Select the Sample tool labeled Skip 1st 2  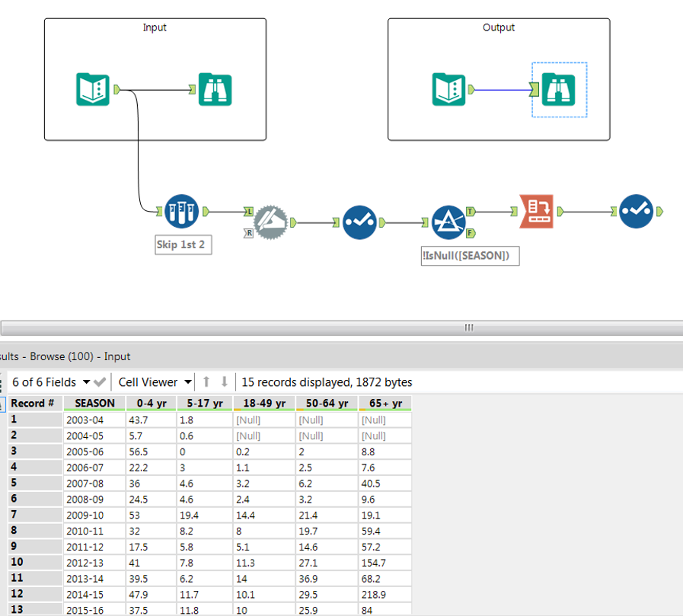click(181, 211)
